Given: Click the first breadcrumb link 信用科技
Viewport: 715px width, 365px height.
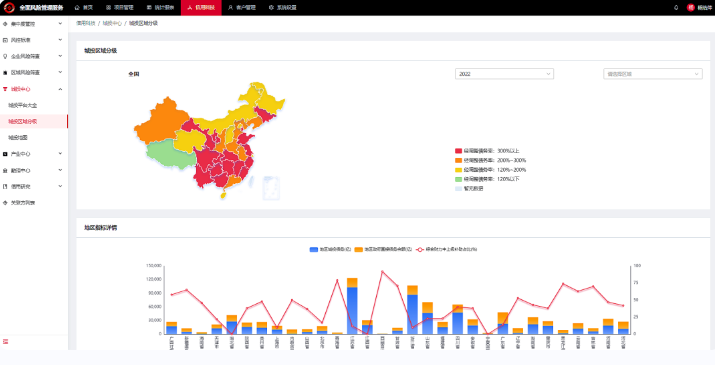Looking at the screenshot, I should coord(86,23).
